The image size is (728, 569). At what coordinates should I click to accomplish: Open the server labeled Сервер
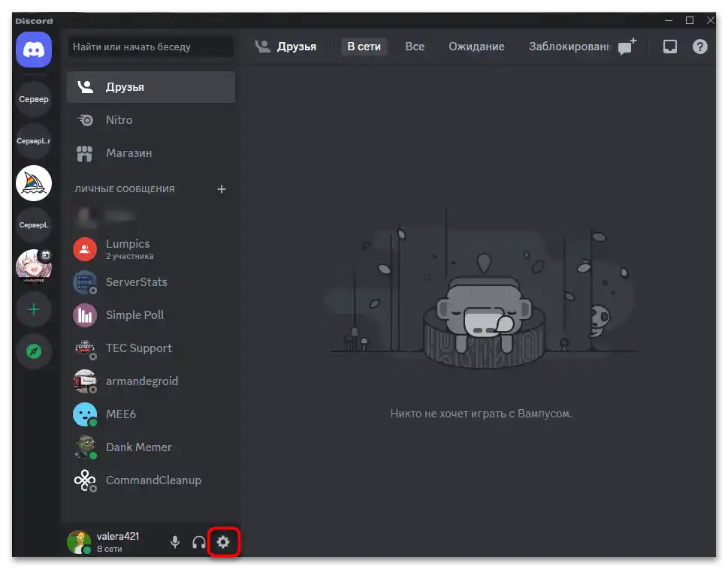point(34,99)
